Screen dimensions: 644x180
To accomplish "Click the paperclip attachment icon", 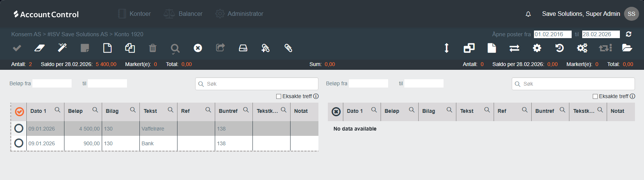I will [288, 48].
